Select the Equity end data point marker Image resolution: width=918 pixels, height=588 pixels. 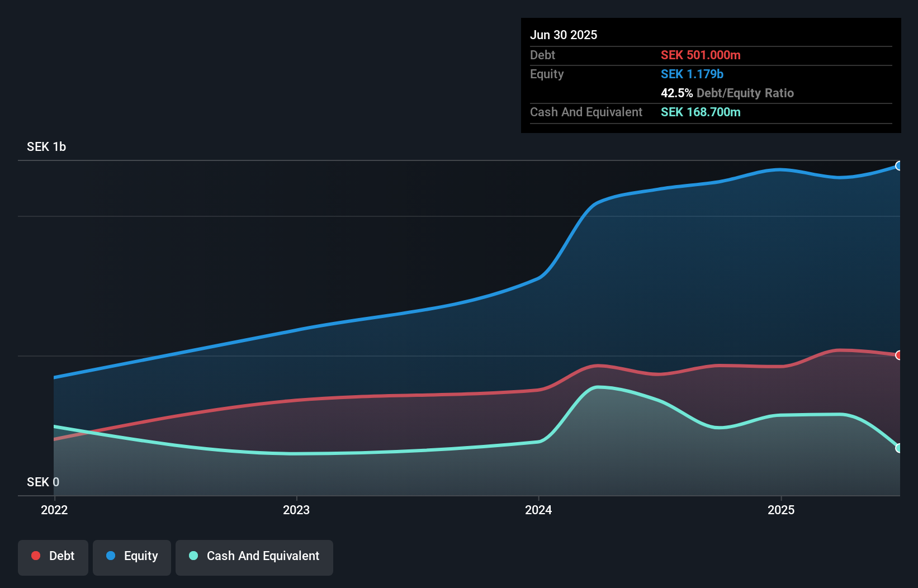[x=898, y=166]
